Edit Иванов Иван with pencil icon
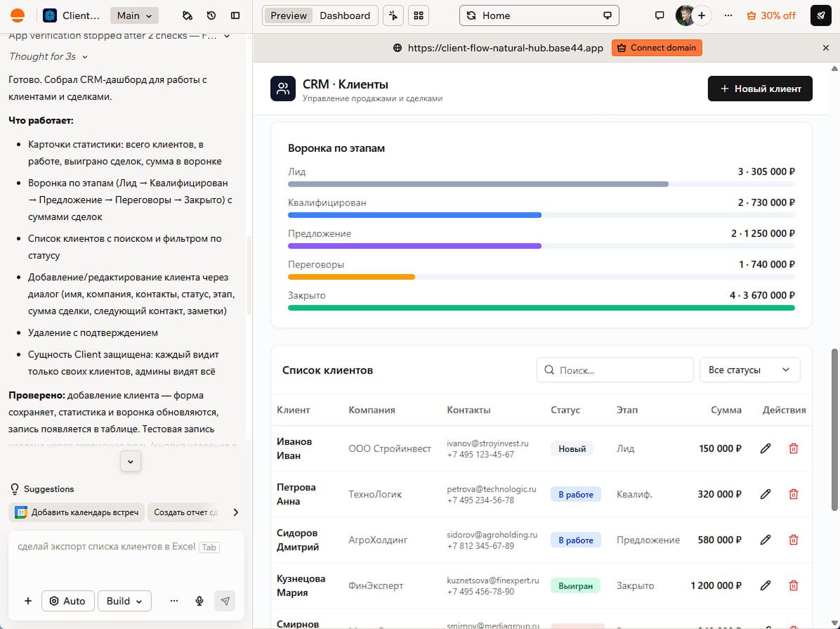Screen dimensions: 840x629 pos(766,448)
